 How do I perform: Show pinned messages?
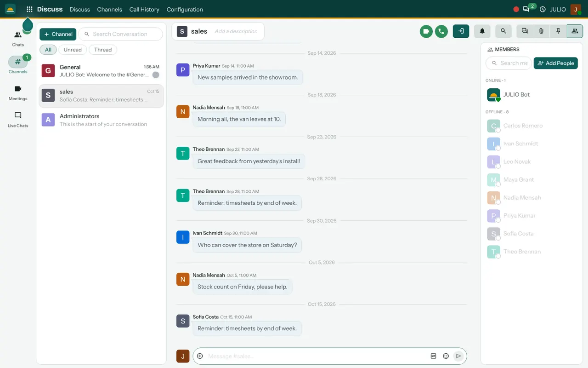tap(558, 31)
